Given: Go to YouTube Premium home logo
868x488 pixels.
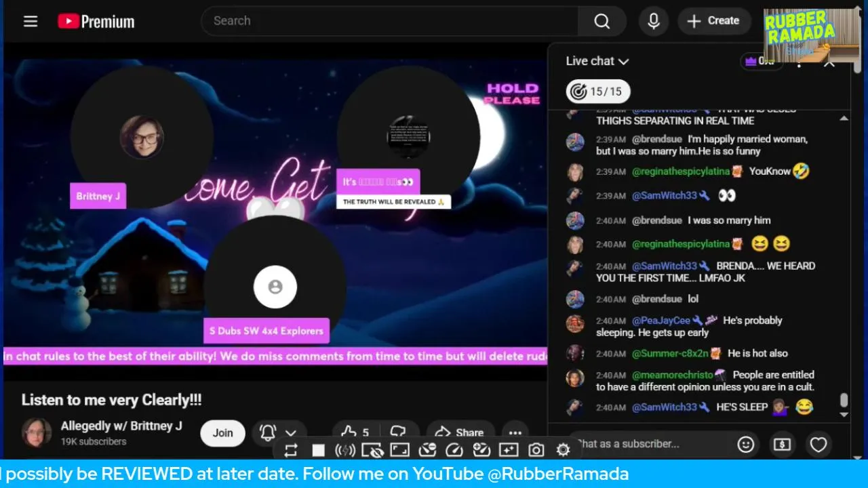Looking at the screenshot, I should [x=96, y=22].
